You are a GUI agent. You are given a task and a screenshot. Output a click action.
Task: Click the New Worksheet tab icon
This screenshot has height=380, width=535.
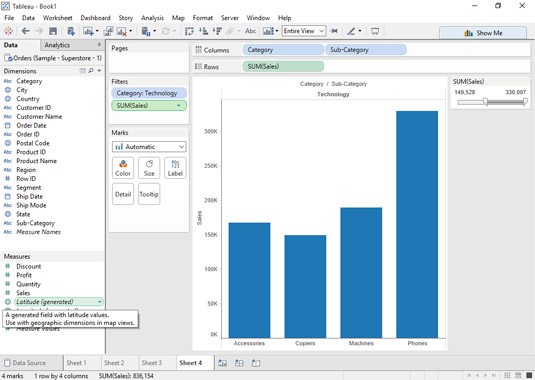click(222, 363)
